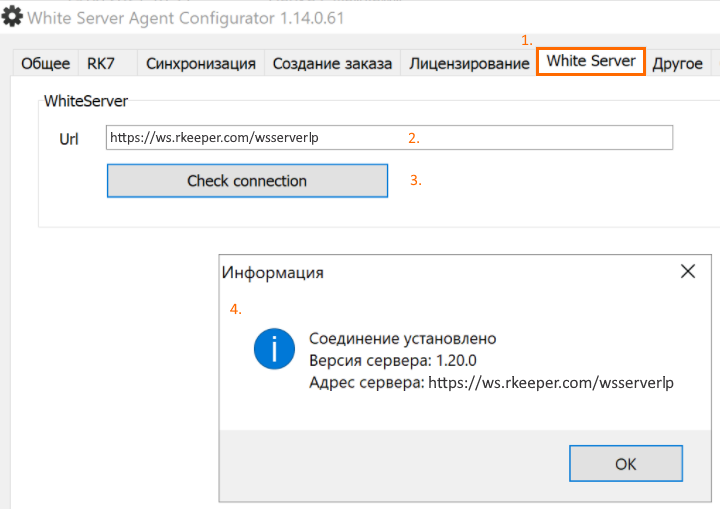The height and width of the screenshot is (509, 720).
Task: Click the gear icon in the title bar
Action: point(12,17)
